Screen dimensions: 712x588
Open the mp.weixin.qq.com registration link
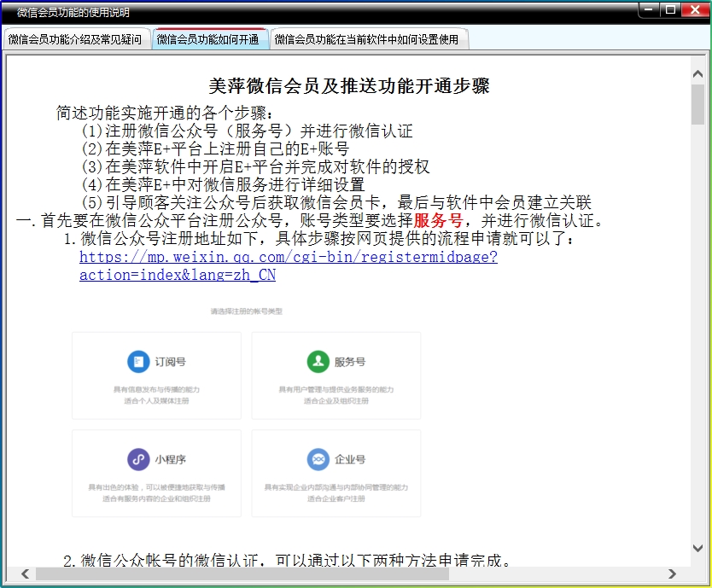[288, 257]
